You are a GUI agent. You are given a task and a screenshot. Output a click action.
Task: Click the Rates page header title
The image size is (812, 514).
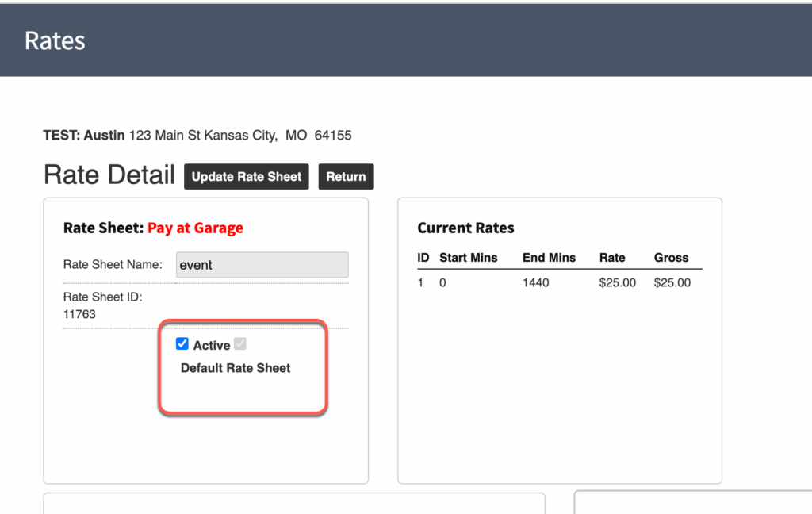[x=55, y=41]
